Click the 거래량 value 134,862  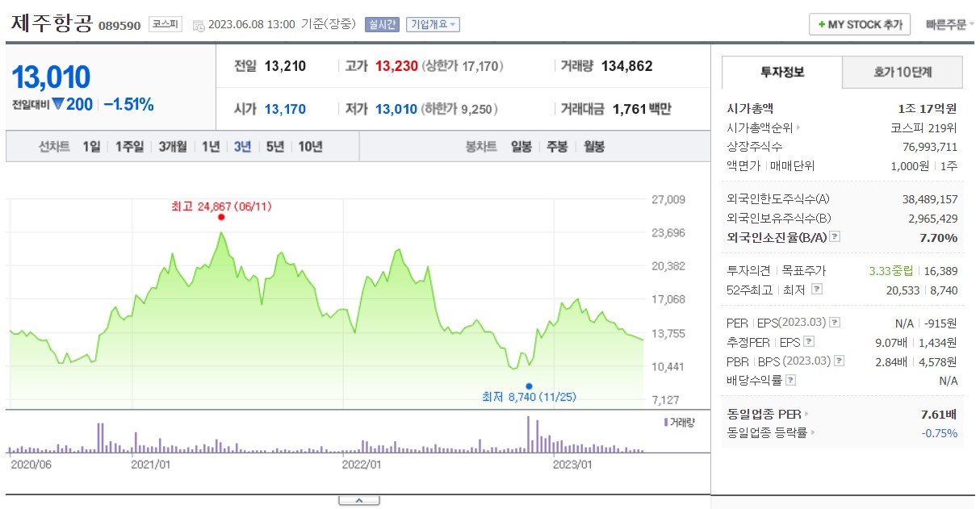coord(627,66)
